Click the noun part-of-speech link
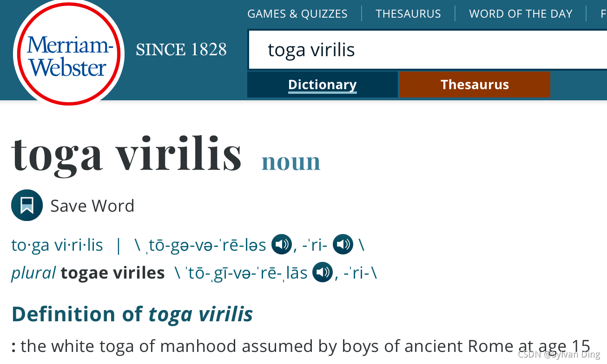Image resolution: width=607 pixels, height=364 pixels. coord(291,162)
